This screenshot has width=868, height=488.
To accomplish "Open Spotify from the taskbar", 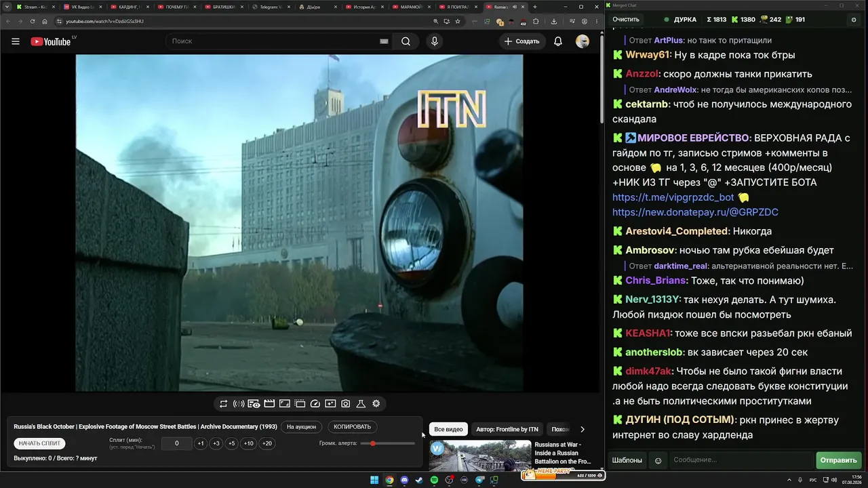I will click(434, 481).
